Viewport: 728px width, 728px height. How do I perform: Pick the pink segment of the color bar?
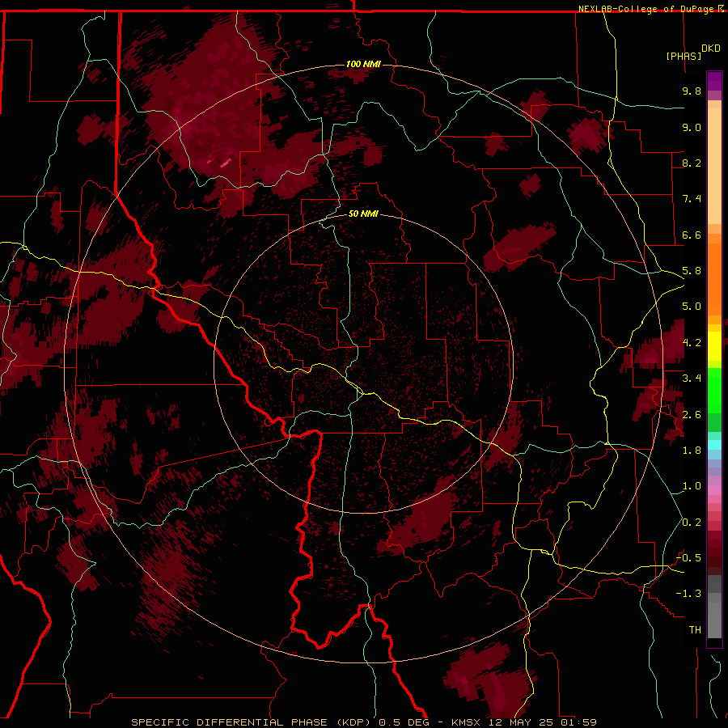[x=714, y=490]
